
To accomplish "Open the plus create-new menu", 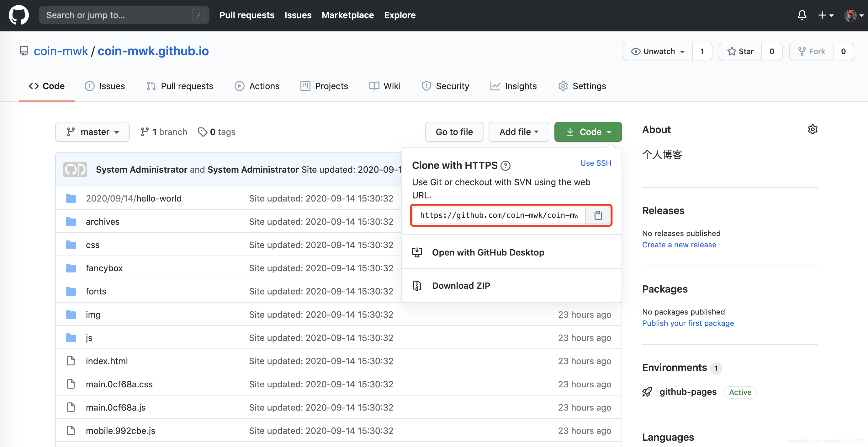I will (x=826, y=15).
